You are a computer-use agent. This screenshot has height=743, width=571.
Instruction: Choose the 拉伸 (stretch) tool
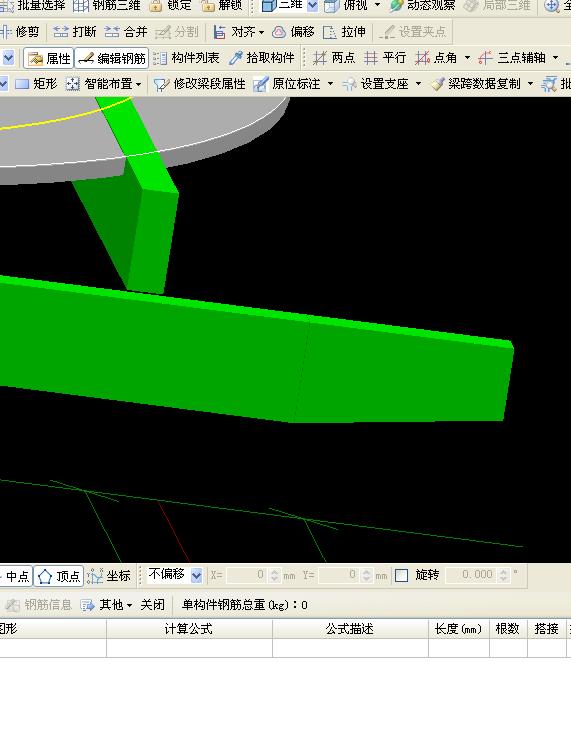click(x=344, y=32)
